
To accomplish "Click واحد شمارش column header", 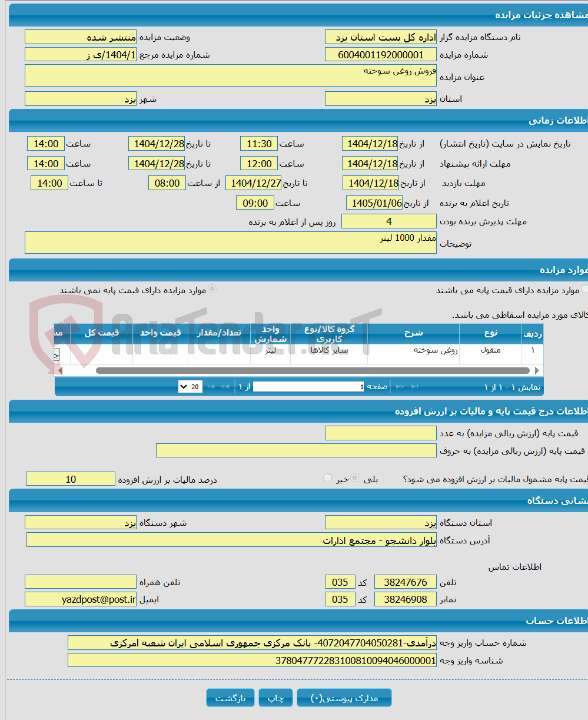I will pos(270,334).
